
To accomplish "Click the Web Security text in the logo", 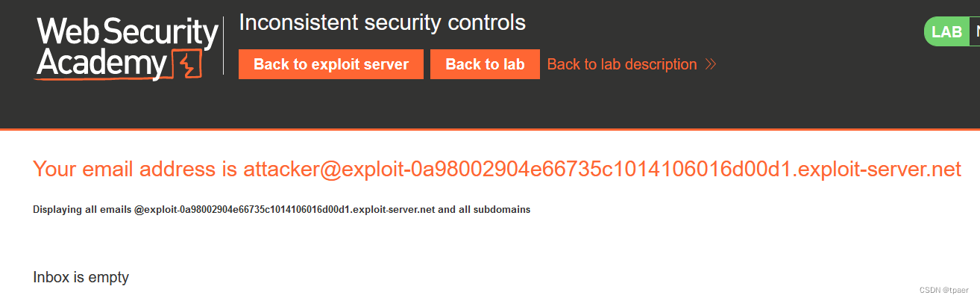I will pyautogui.click(x=127, y=32).
